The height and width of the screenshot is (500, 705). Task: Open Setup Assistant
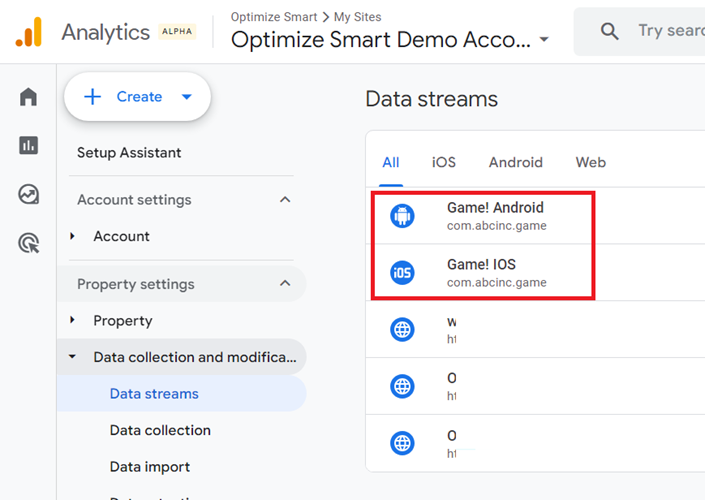point(129,153)
